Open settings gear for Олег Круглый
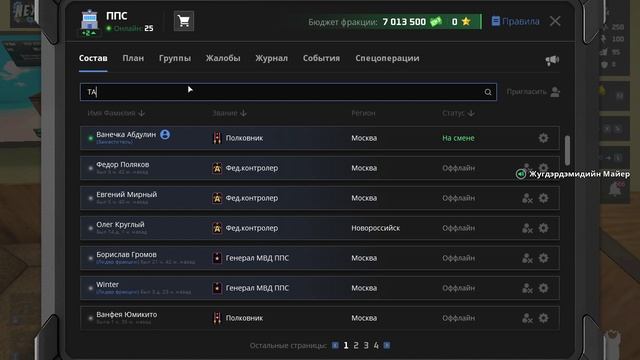Image resolution: width=640 pixels, height=360 pixels. [543, 228]
